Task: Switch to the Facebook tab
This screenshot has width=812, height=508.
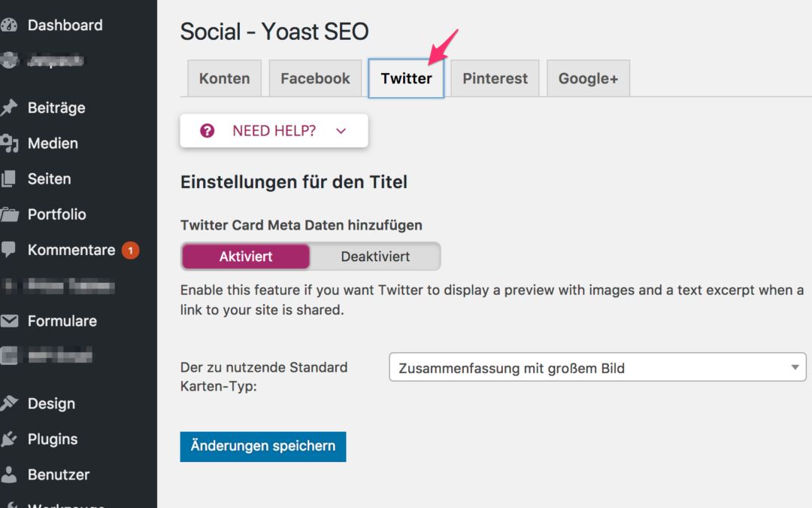Action: coord(315,79)
